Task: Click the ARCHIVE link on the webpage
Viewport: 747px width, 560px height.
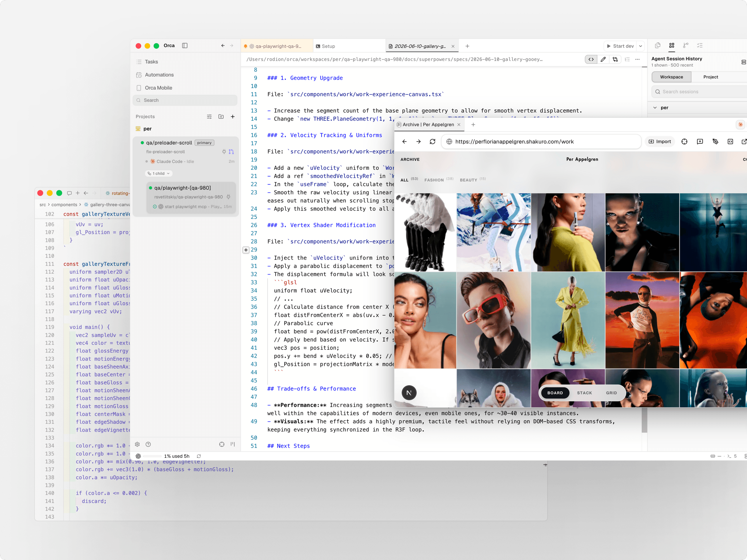Action: (x=410, y=159)
